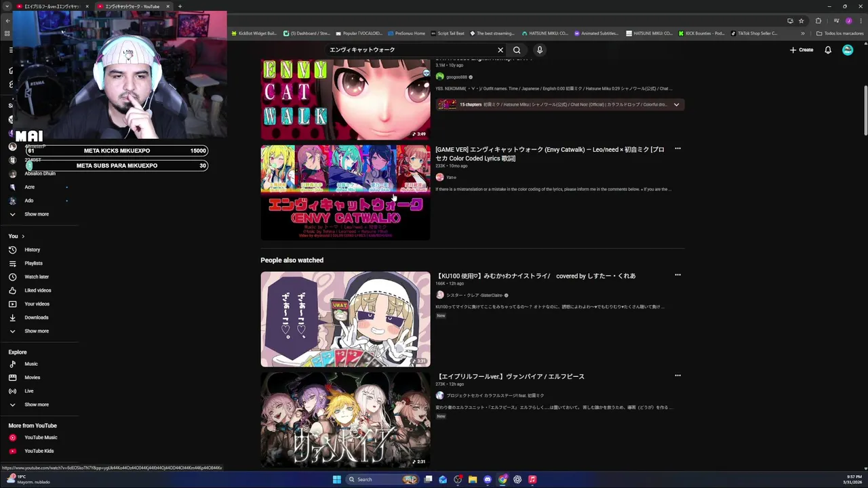Open Liked videos in the sidebar

(37, 290)
